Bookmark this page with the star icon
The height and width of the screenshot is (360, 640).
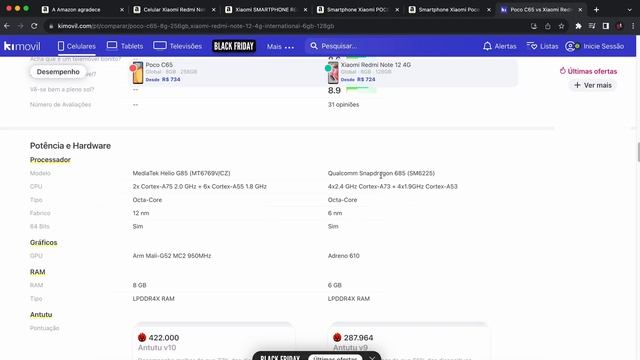(x=561, y=26)
